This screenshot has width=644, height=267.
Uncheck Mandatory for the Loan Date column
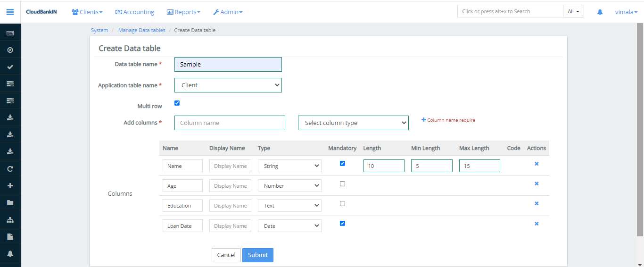pyautogui.click(x=342, y=224)
